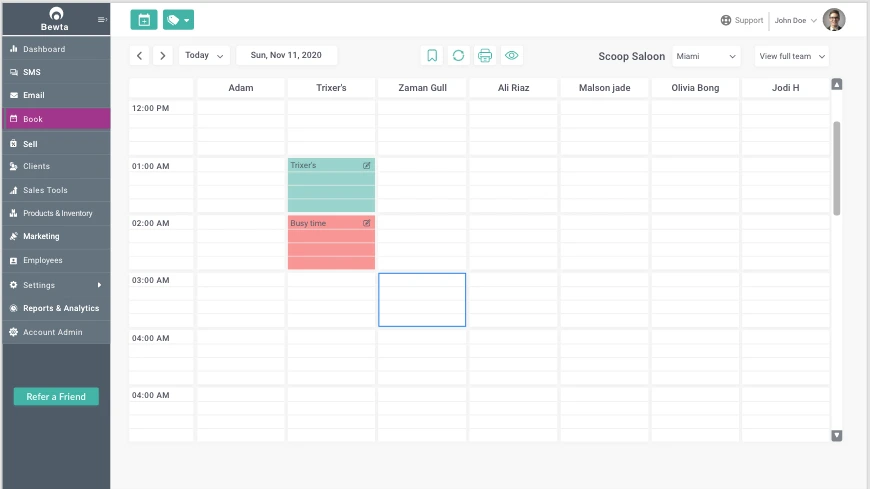870x489 pixels.
Task: Open the green tag dropdown button
Action: pyautogui.click(x=178, y=20)
